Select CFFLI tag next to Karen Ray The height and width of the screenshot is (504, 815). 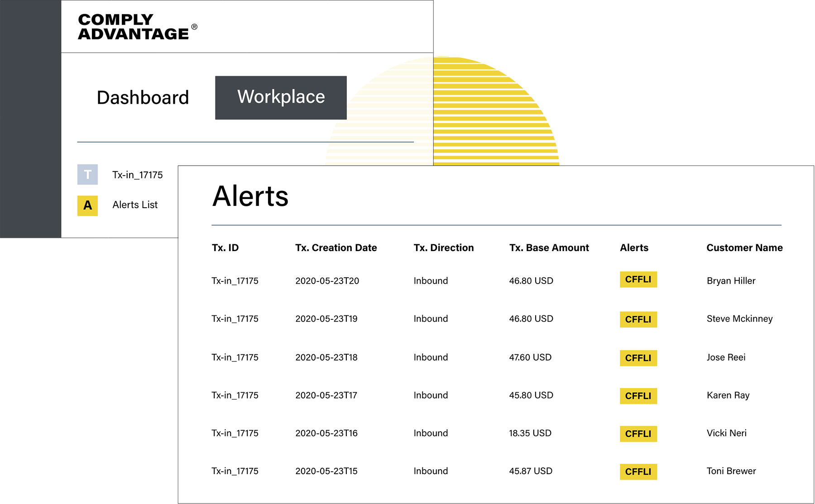638,396
